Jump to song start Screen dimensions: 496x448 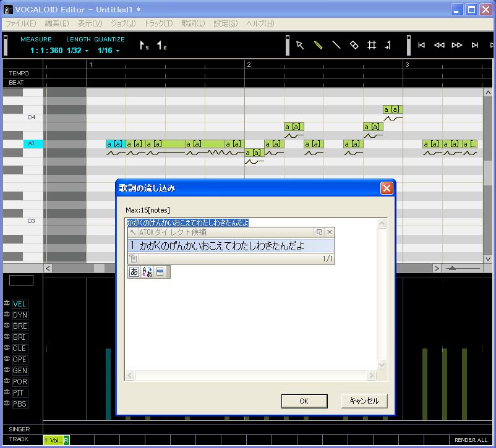pyautogui.click(x=421, y=45)
